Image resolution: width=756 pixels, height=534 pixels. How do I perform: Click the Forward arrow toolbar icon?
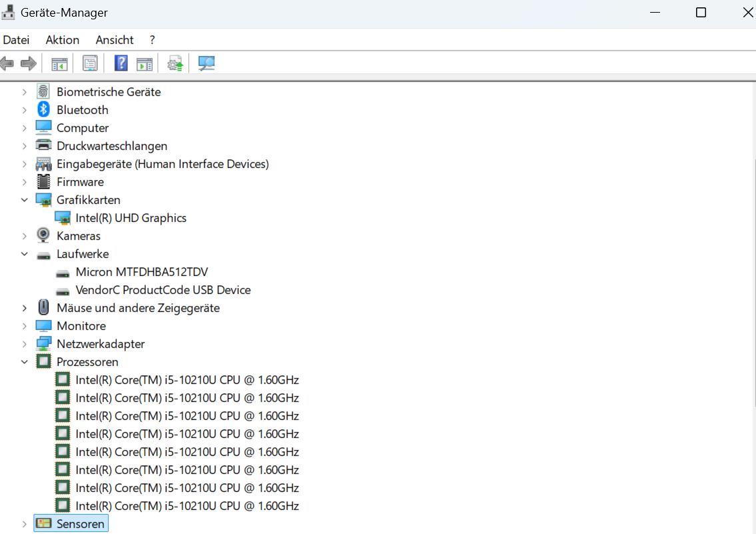pos(29,63)
